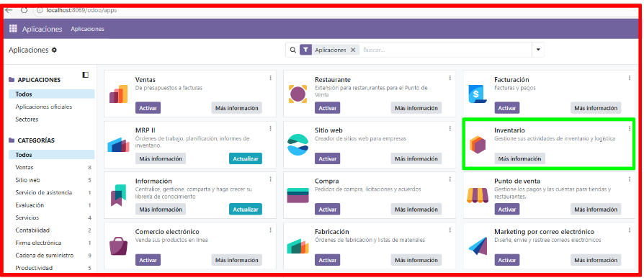Image resolution: width=644 pixels, height=278 pixels.
Task: Click Actualizar on the Información card
Action: (246, 210)
